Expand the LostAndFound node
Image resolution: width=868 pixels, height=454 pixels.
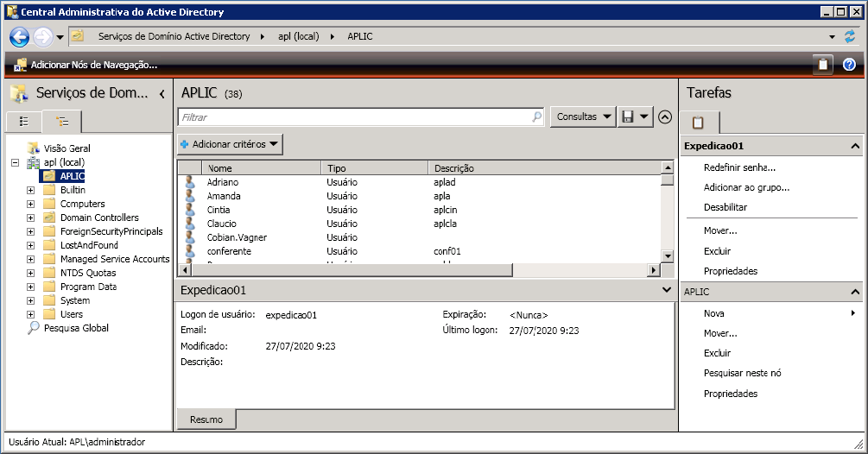[30, 245]
